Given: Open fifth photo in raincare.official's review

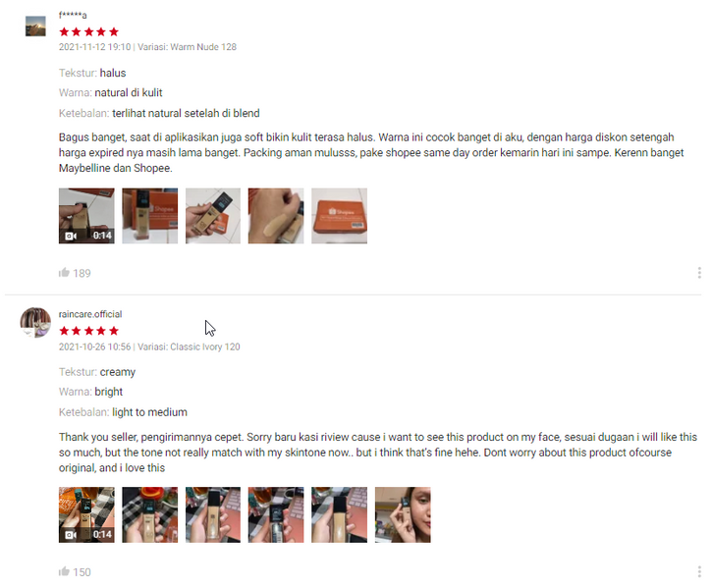Looking at the screenshot, I should (339, 514).
